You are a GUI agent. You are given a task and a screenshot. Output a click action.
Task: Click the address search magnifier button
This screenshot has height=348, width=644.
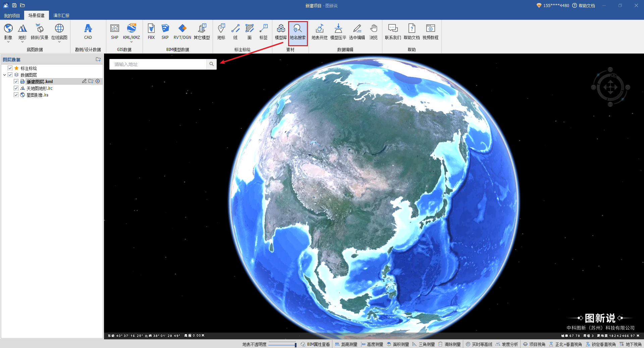coord(211,64)
